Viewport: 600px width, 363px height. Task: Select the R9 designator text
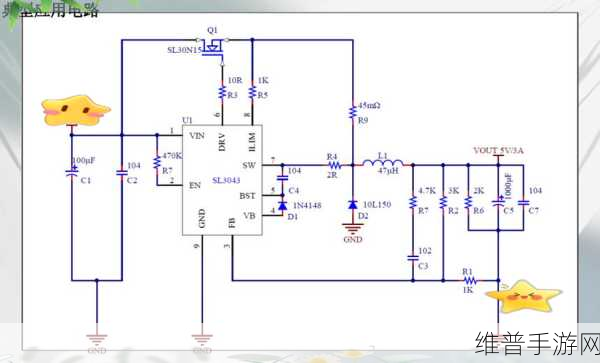[363, 120]
